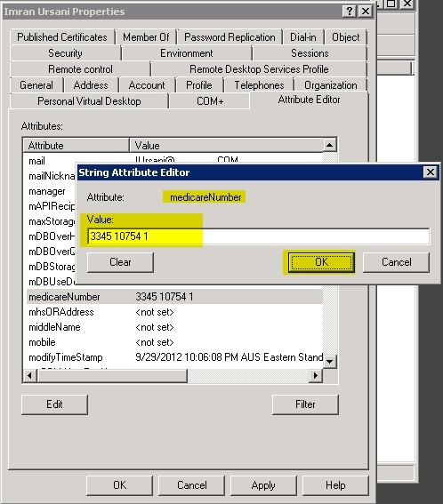443x504 pixels.
Task: Switch to Personal Virtual Desktop tab
Action: pos(89,101)
